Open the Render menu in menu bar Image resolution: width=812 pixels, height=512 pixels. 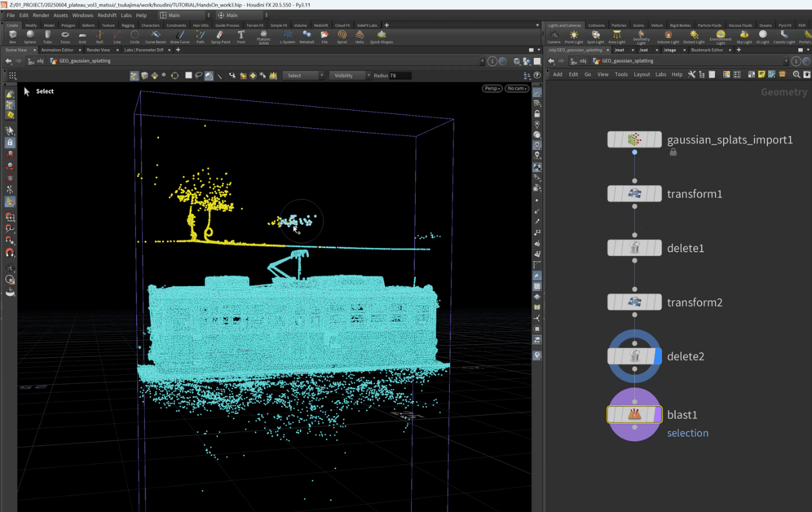pos(41,15)
